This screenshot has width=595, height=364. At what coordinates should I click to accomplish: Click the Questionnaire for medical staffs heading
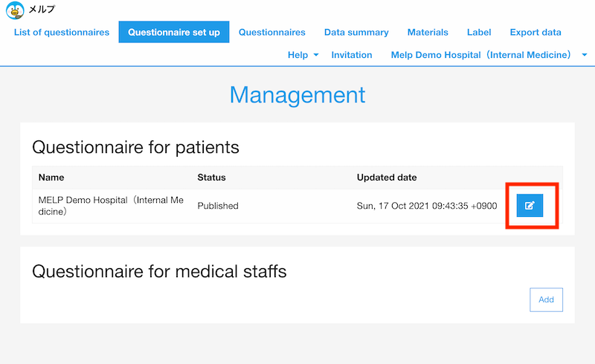point(159,271)
